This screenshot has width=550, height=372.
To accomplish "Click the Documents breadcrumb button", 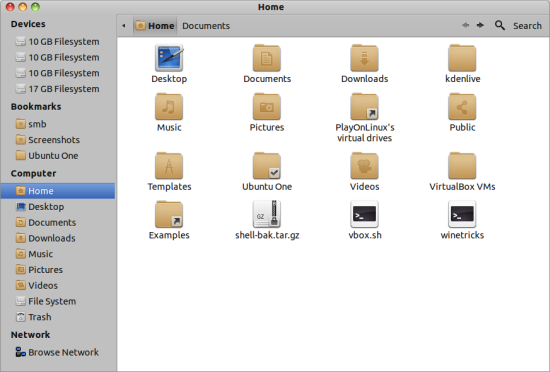I will click(206, 26).
